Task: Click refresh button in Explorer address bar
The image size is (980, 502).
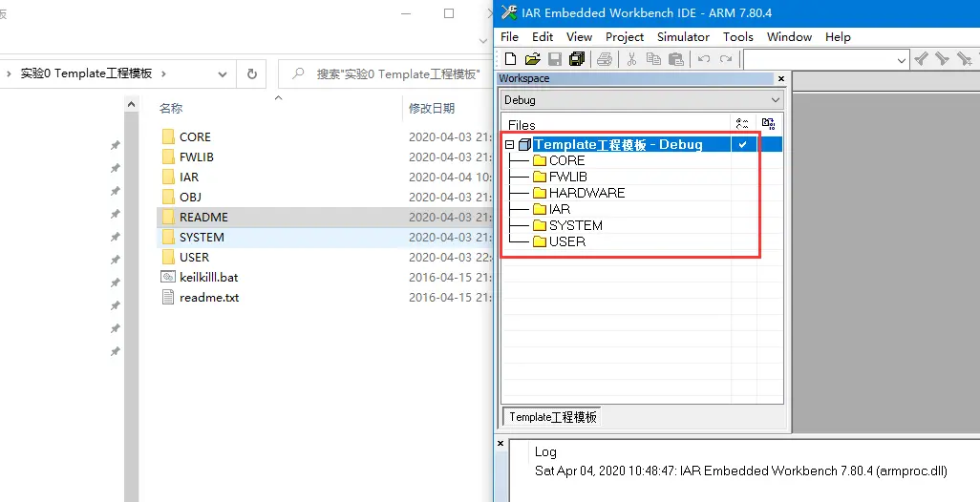Action: (252, 73)
